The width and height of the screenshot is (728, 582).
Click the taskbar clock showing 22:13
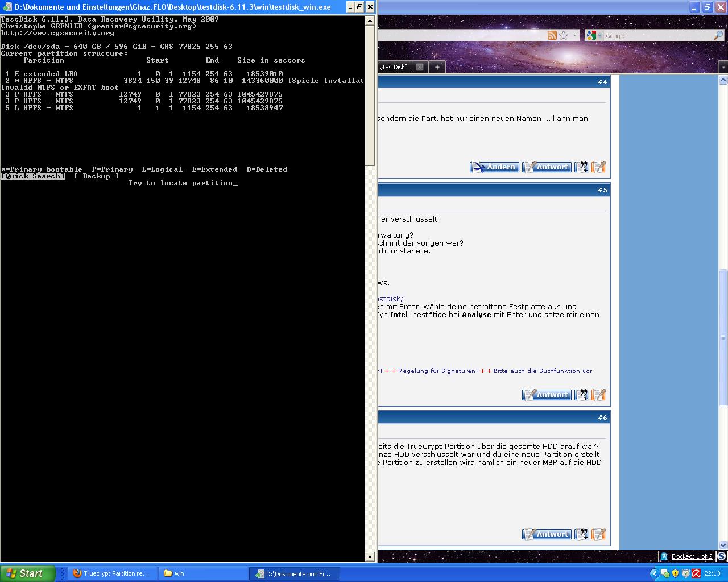[712, 573]
